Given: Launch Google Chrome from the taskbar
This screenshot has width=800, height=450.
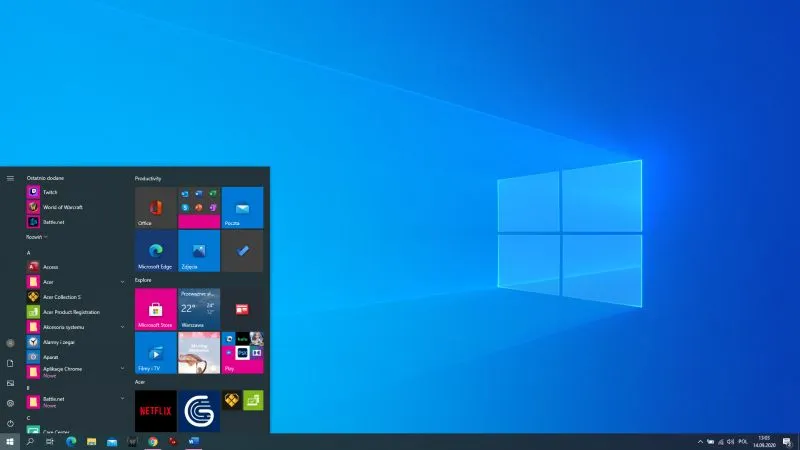Looking at the screenshot, I should coord(153,441).
